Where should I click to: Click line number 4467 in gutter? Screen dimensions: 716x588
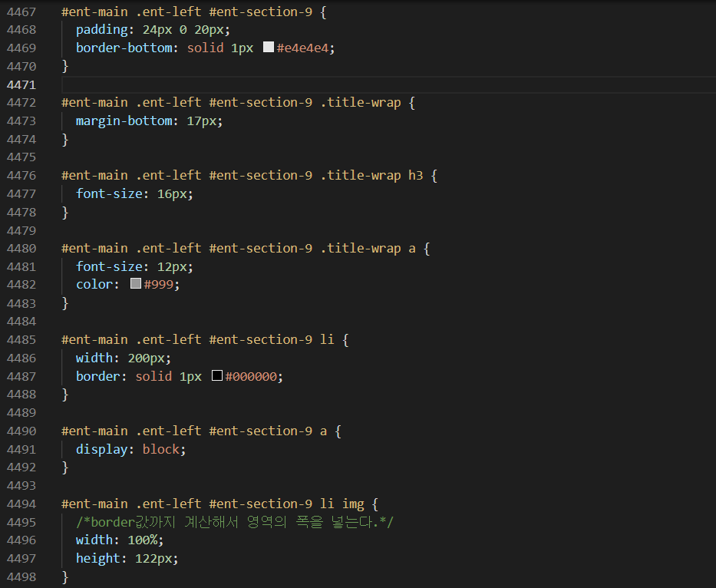21,12
